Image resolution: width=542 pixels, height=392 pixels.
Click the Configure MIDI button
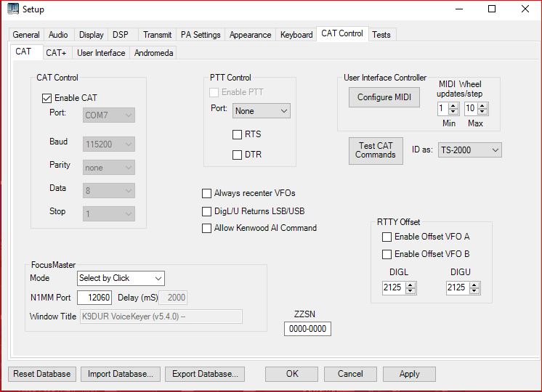coord(384,97)
